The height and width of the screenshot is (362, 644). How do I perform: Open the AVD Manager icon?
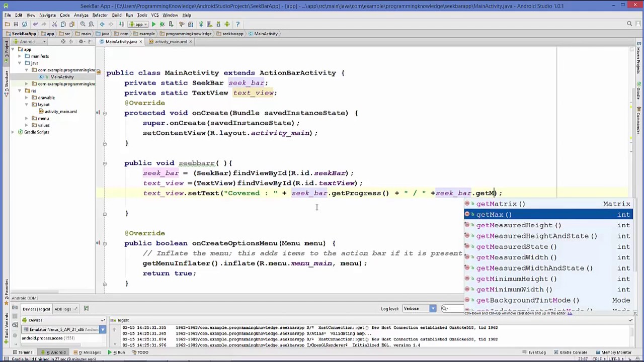pyautogui.click(x=209, y=24)
